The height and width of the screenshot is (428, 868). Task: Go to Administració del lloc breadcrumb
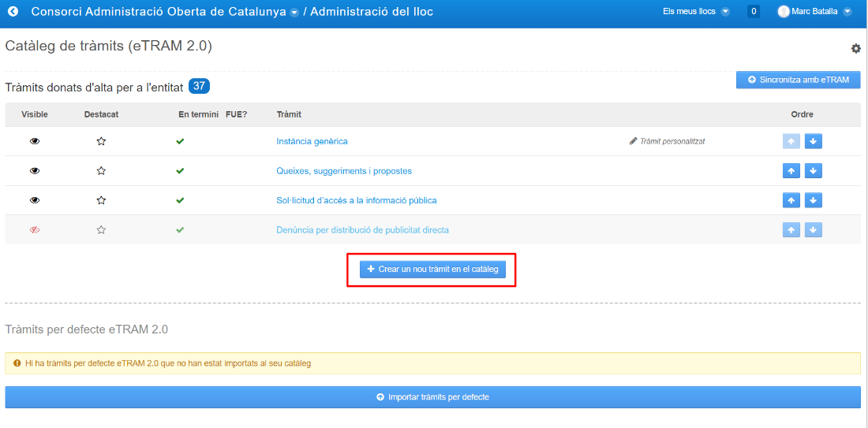(372, 12)
